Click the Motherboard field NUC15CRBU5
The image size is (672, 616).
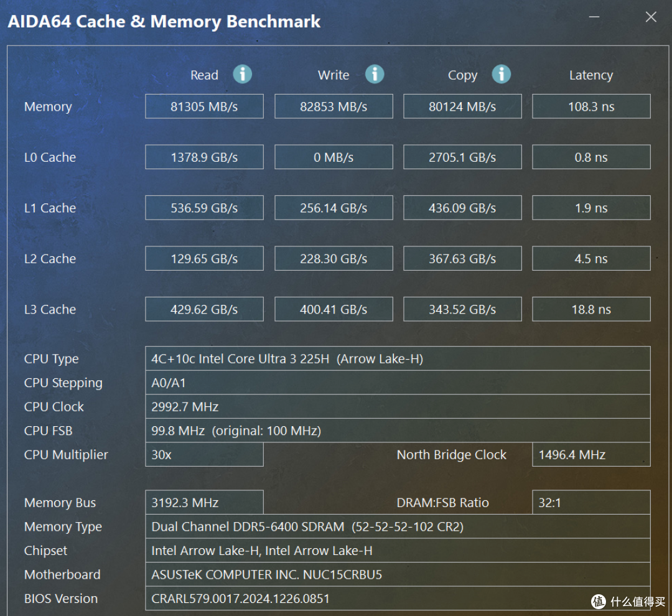pos(398,574)
